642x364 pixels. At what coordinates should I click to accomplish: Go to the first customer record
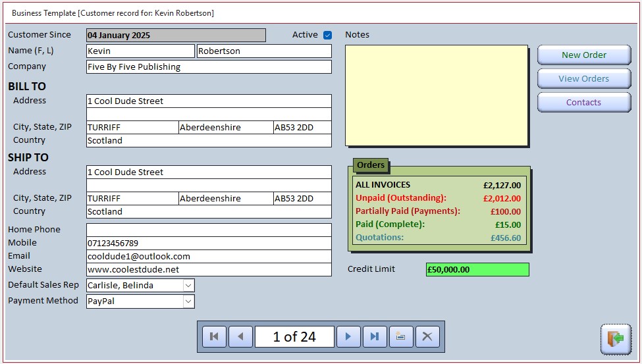coord(213,336)
